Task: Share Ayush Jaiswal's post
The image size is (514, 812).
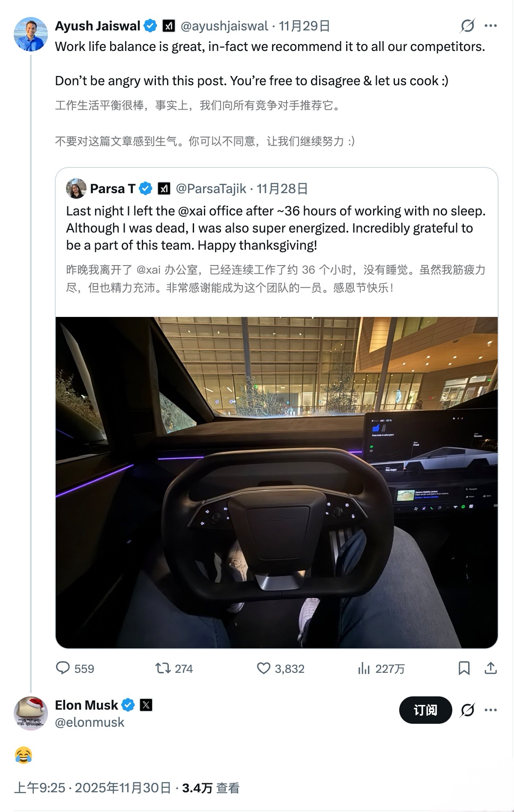Action: [x=490, y=668]
